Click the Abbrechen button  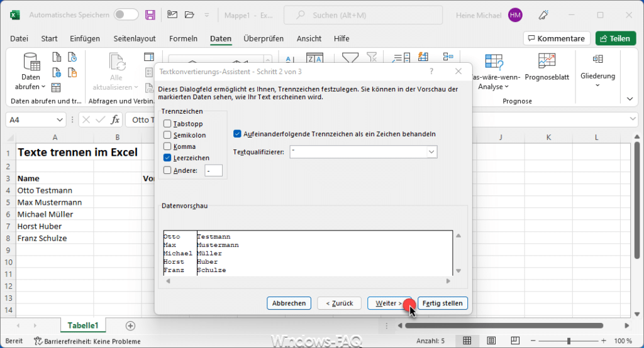[289, 303]
